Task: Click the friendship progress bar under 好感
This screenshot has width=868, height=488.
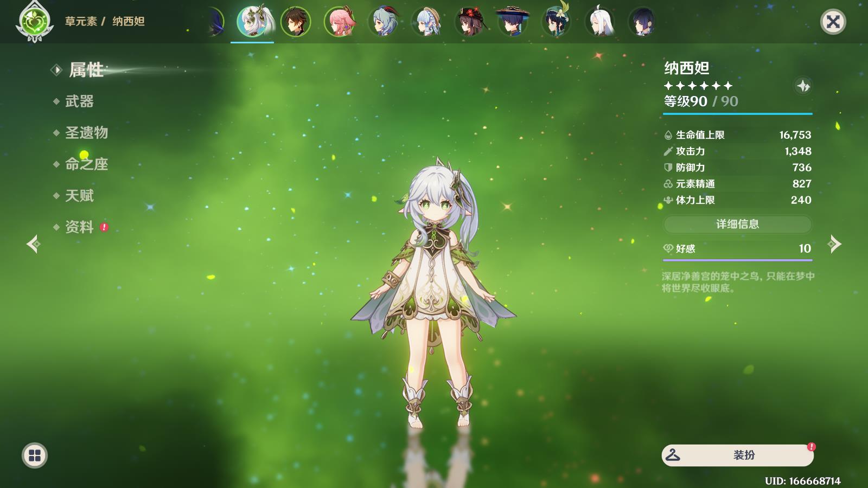Action: tap(737, 260)
